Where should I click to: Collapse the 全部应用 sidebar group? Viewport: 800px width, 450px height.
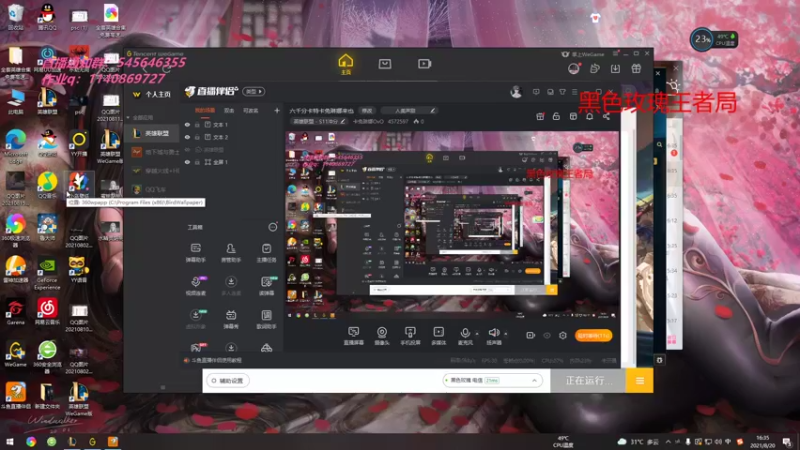[129, 117]
